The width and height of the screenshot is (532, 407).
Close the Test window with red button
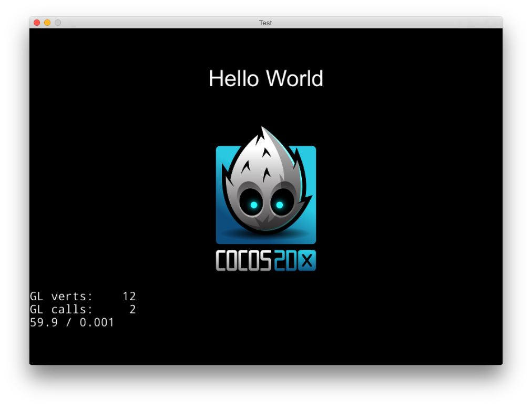click(37, 23)
